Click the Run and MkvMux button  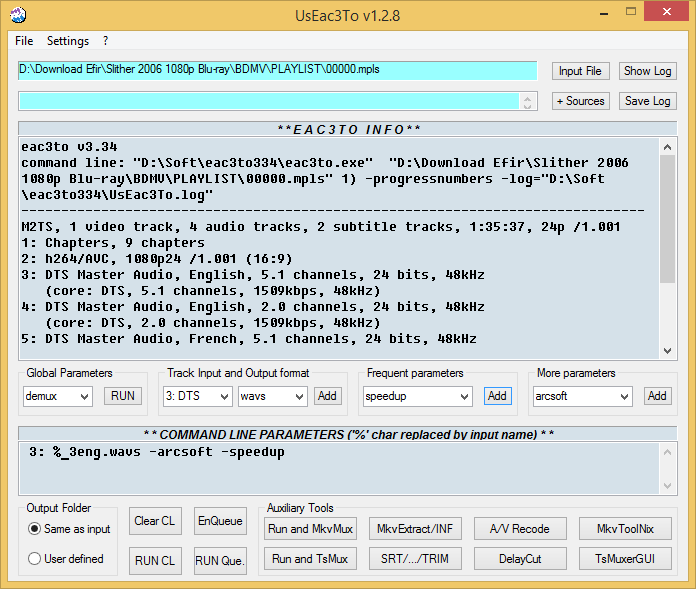[310, 529]
